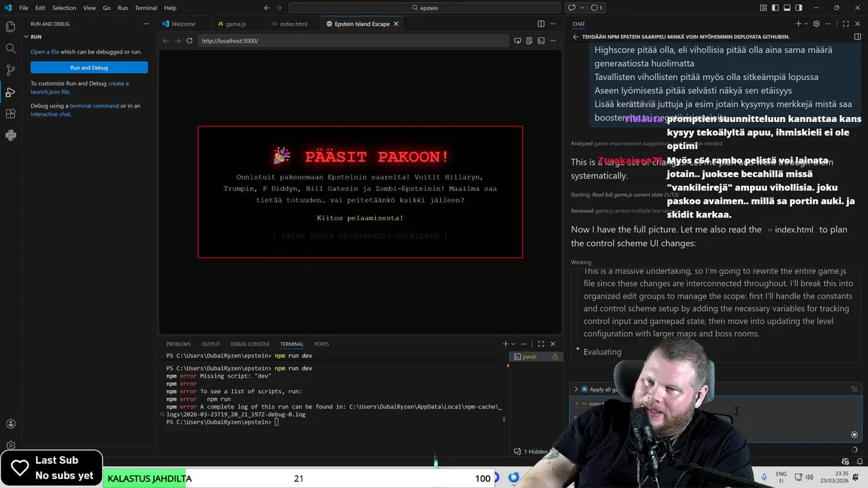
Task: Switch to the index.html tab
Action: click(x=293, y=24)
